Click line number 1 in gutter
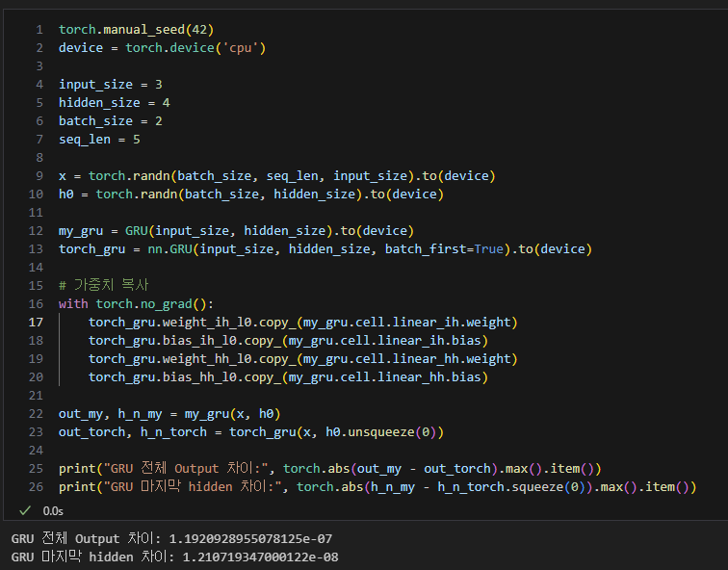The width and height of the screenshot is (728, 570). pos(39,30)
